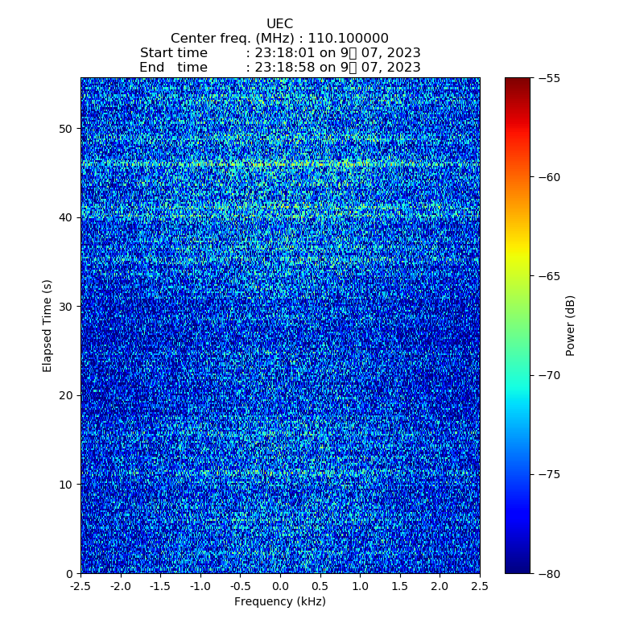The height and width of the screenshot is (644, 644).
Task: Click the Start time 23:18:01 line
Action: click(279, 53)
